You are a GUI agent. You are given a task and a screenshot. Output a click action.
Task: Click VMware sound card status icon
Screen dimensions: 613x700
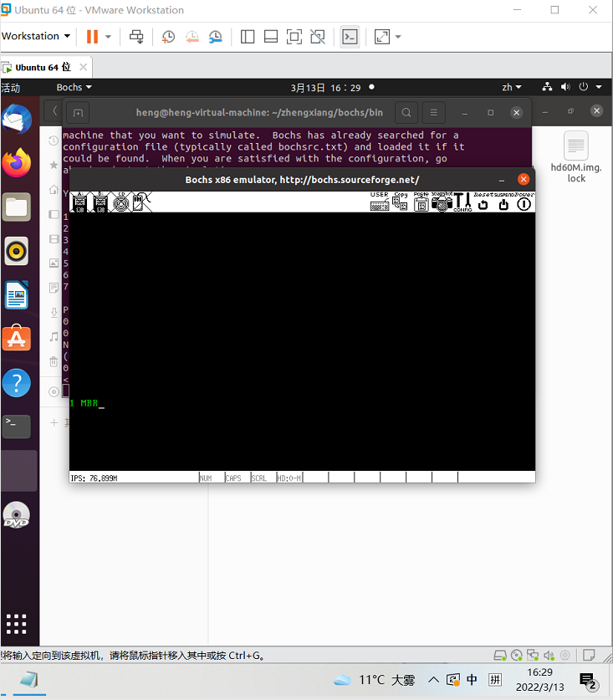click(x=549, y=656)
